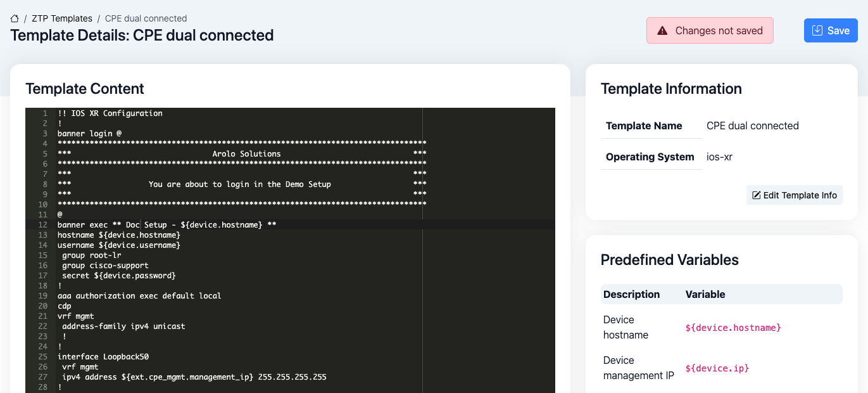The image size is (868, 393).
Task: Click line 14 username variable text
Action: point(119,245)
